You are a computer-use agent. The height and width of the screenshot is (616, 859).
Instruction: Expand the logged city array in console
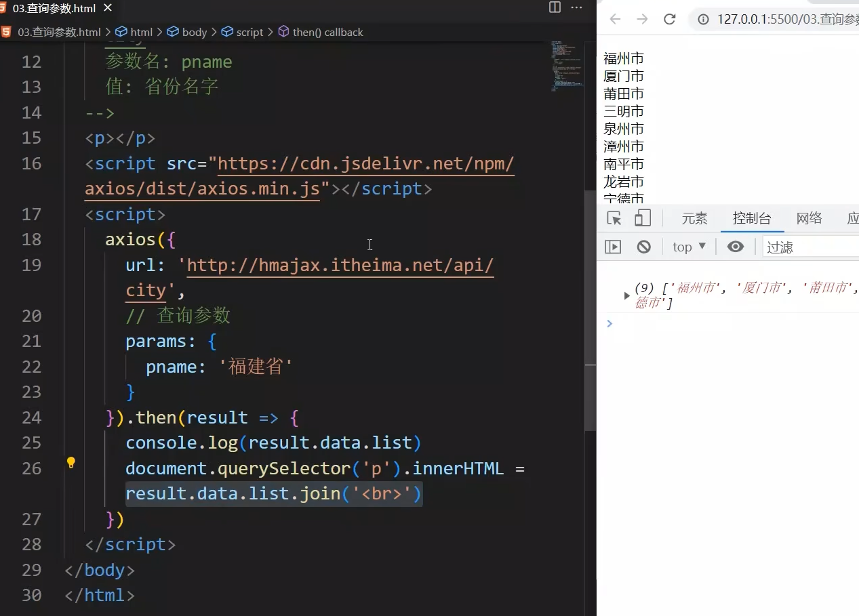tap(627, 295)
